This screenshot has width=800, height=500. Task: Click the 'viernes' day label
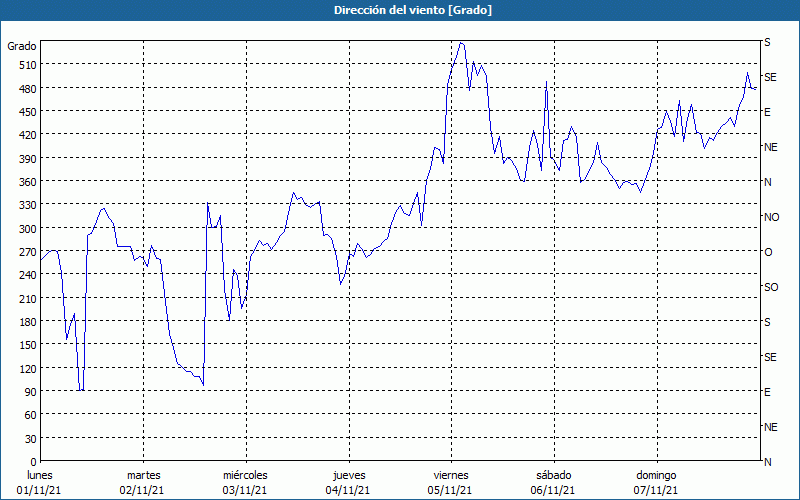(451, 475)
